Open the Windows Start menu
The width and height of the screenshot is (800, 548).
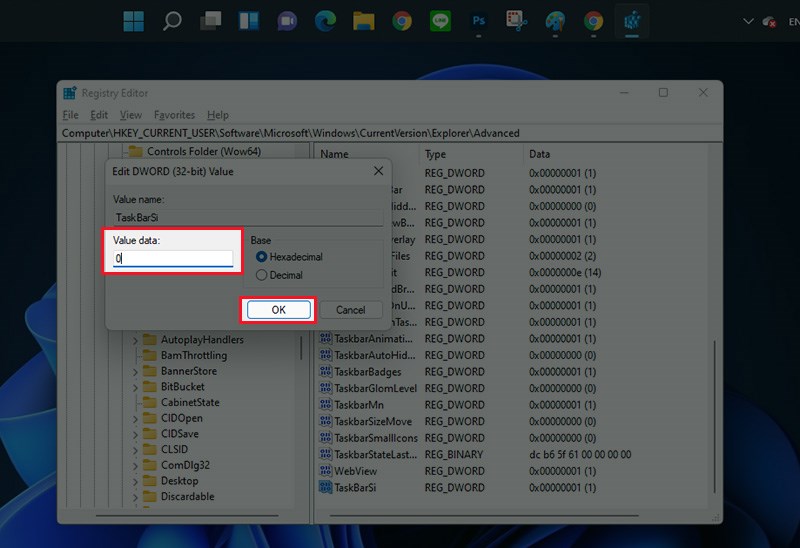click(x=133, y=21)
